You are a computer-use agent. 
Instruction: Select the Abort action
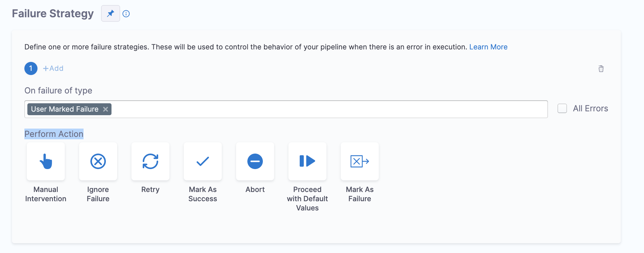(x=255, y=161)
